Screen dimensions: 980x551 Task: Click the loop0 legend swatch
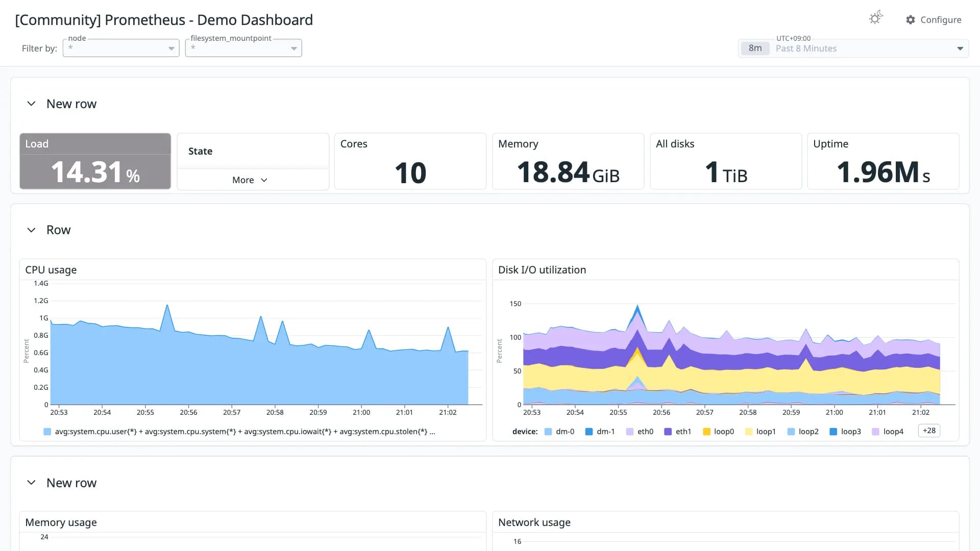(x=706, y=432)
